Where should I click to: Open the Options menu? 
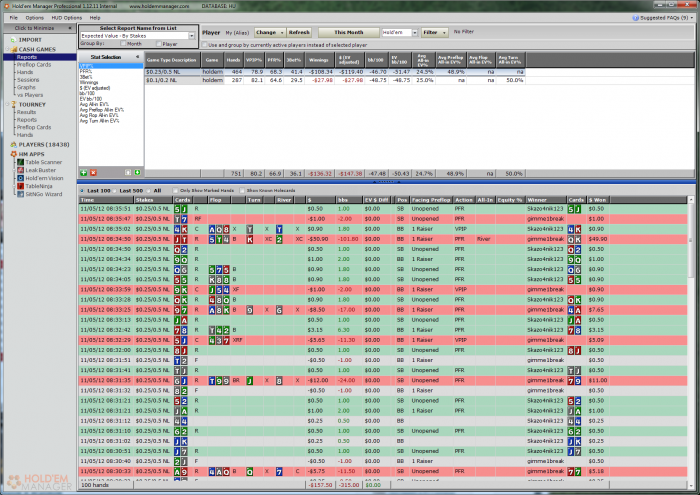tap(34, 18)
